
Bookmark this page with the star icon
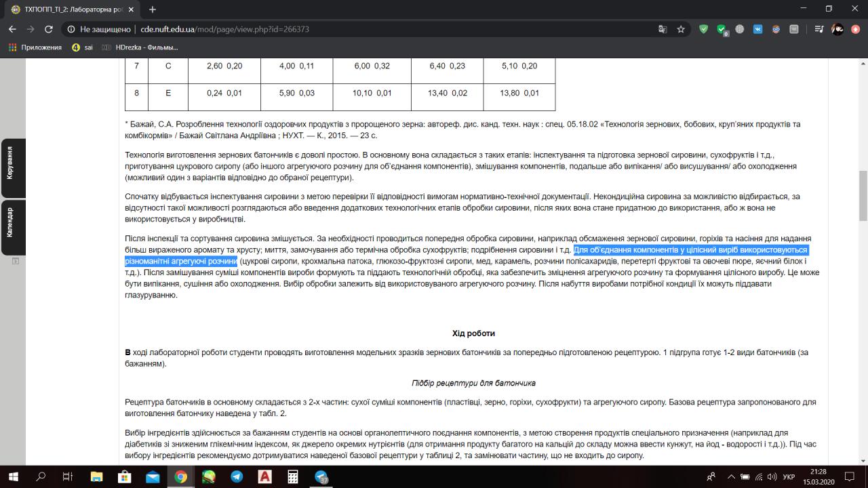(681, 29)
